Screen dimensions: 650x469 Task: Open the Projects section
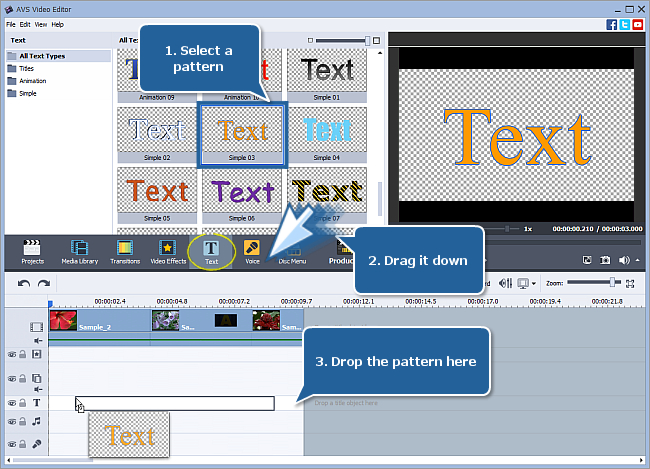32,252
